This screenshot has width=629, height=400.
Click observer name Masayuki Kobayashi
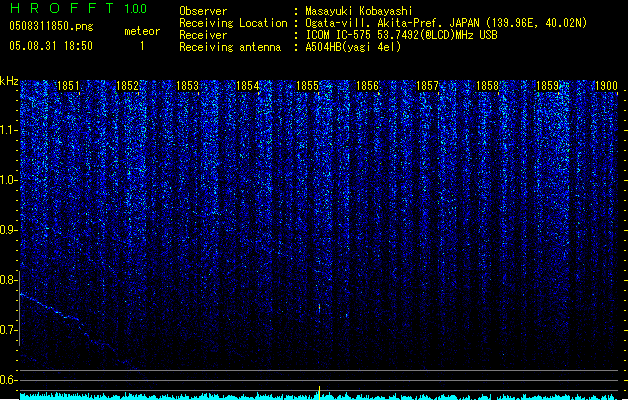(359, 11)
